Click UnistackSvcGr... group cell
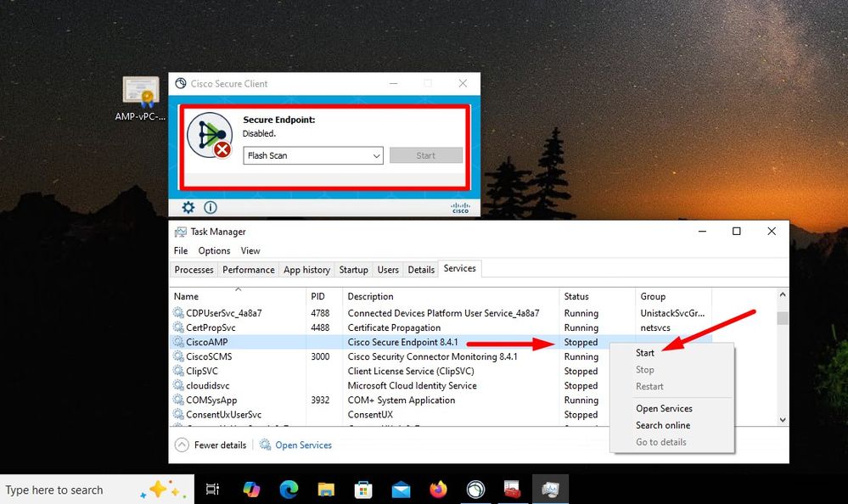Image resolution: width=848 pixels, height=504 pixels. coord(672,313)
